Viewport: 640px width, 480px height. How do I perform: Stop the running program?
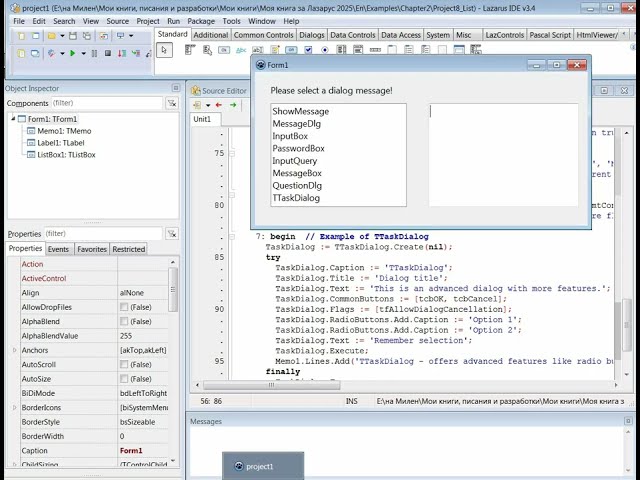[x=108, y=53]
